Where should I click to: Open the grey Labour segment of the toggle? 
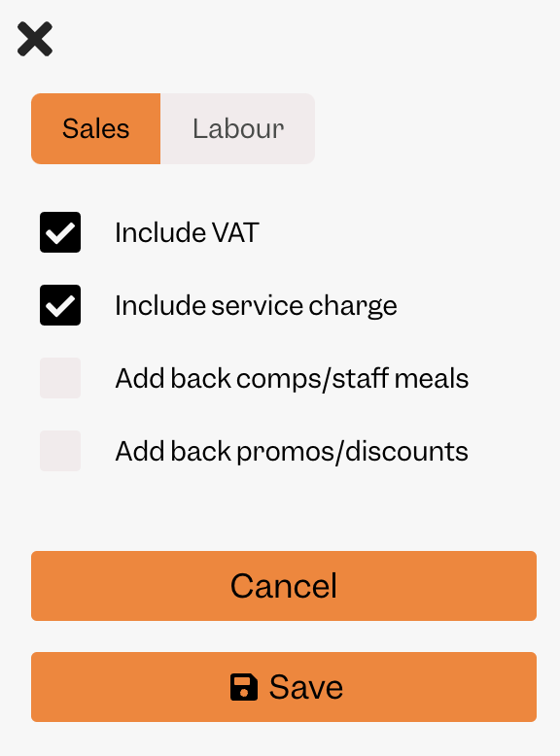(x=238, y=128)
